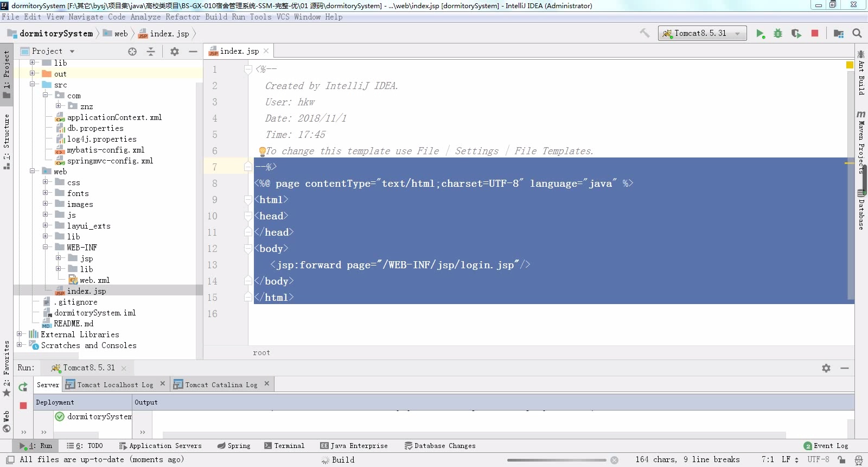
Task: Click the build hammer icon
Action: (644, 33)
